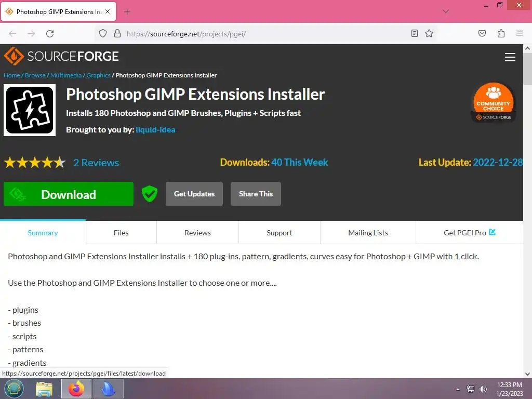Click the "- brushes" list item
This screenshot has height=399, width=532.
(x=24, y=323)
